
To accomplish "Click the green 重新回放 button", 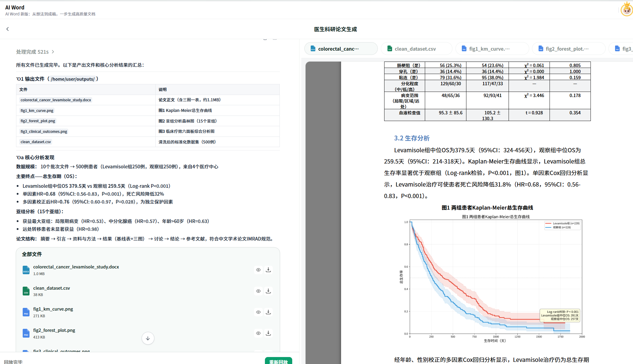I will (x=278, y=361).
